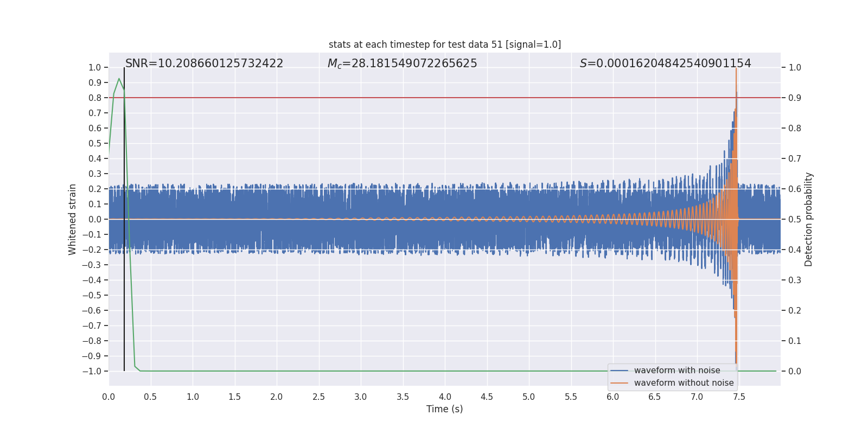Select the 'waveform with noise' legend label

click(x=677, y=371)
